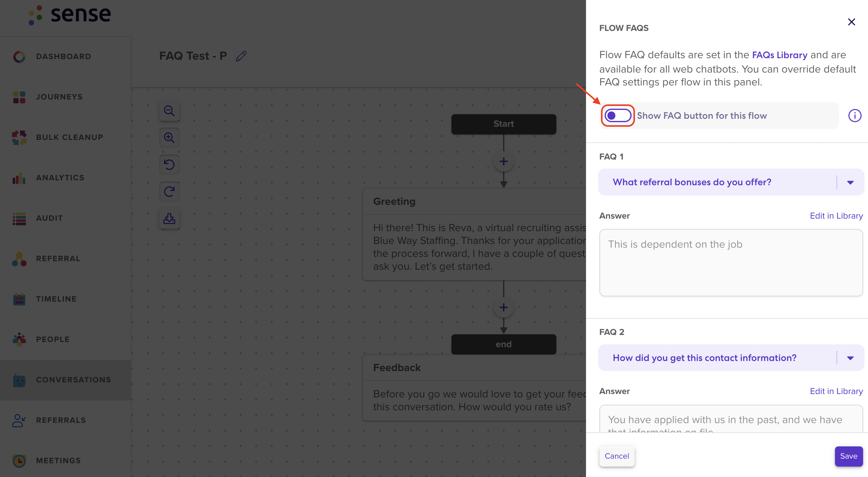Click the Sense logo
Image resolution: width=868 pixels, height=477 pixels.
[x=70, y=15]
